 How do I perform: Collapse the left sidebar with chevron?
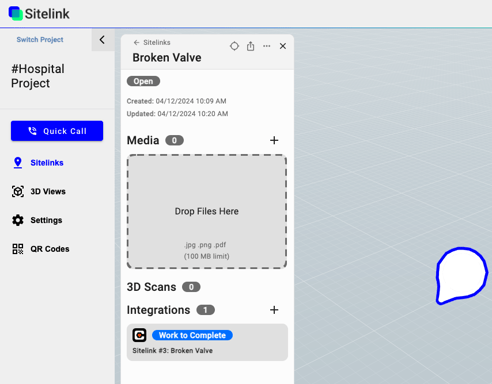[x=102, y=40]
